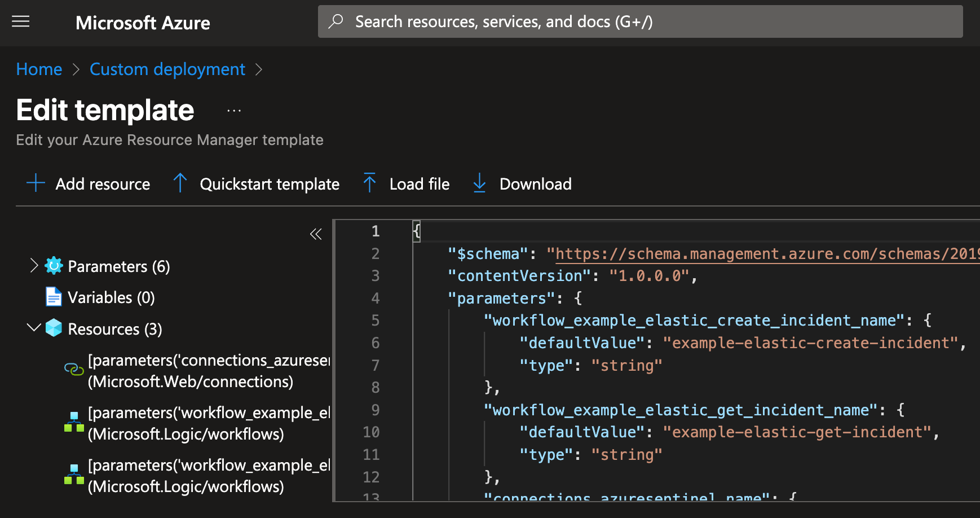Click the up-arrow icon for Quickstart template
The image size is (980, 518).
pyautogui.click(x=180, y=183)
